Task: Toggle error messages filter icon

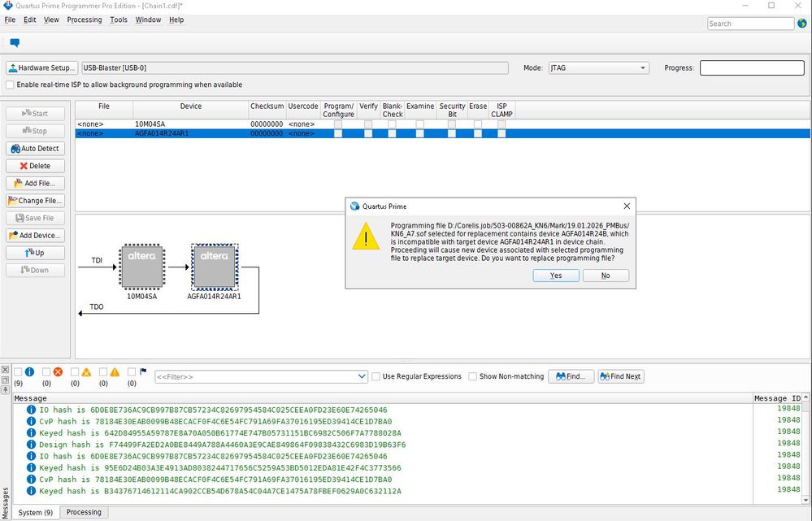Action: pos(58,371)
